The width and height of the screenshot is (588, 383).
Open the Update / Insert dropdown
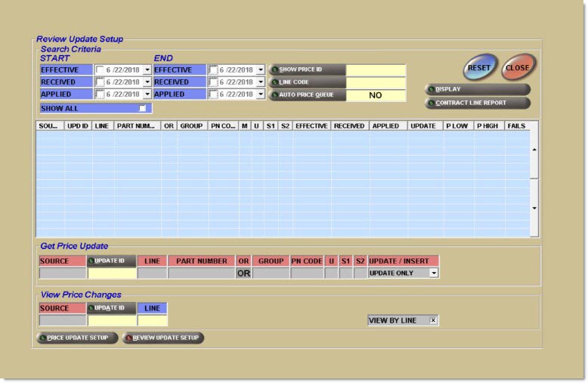click(x=434, y=273)
